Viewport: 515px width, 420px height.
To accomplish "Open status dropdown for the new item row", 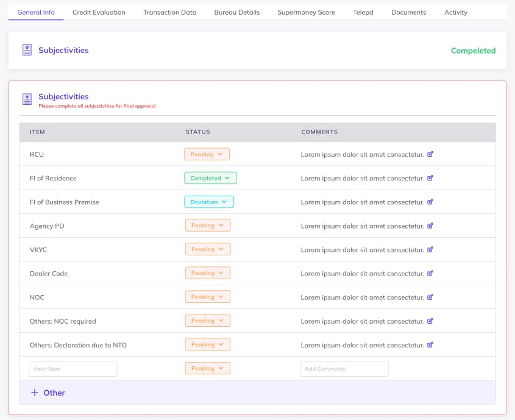I will [208, 368].
